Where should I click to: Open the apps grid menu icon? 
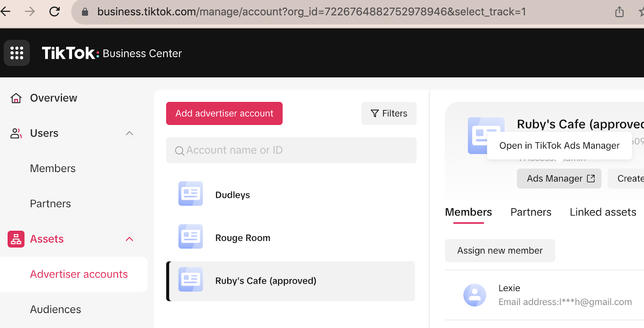click(17, 53)
